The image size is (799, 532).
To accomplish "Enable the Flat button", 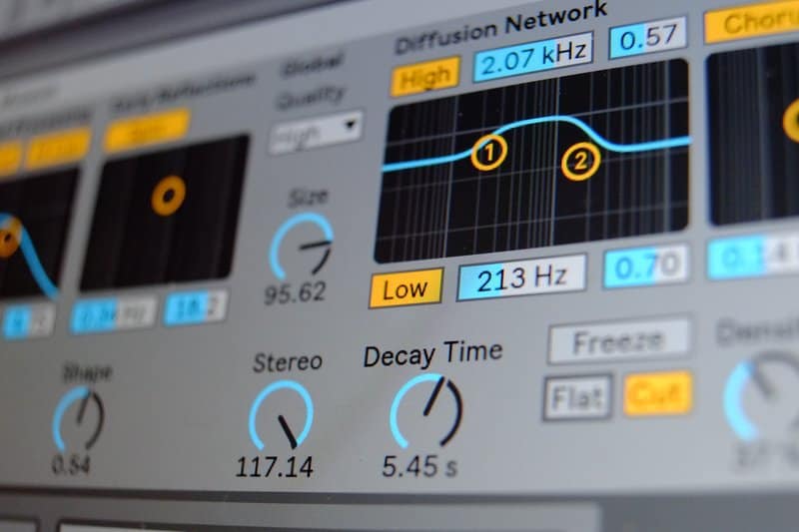I will (x=577, y=399).
